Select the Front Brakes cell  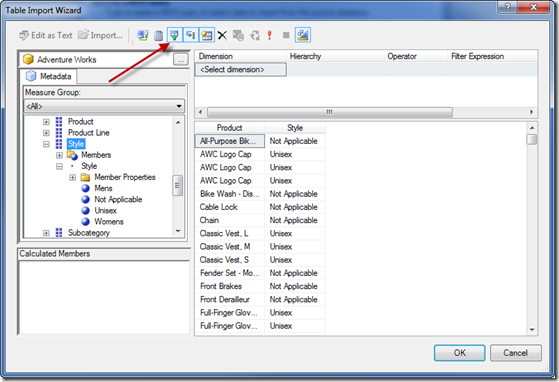point(230,286)
